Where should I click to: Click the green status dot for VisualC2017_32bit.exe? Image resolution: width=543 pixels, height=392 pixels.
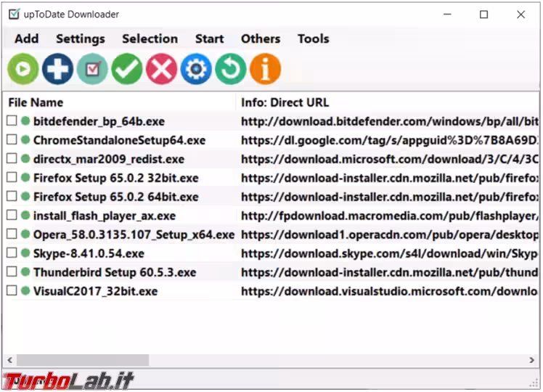25,290
